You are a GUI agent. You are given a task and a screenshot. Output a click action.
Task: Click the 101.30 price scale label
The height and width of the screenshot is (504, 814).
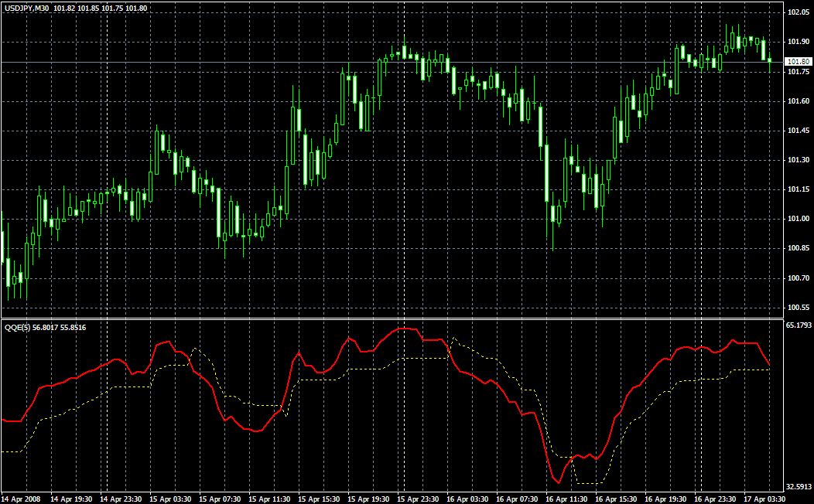pos(799,160)
